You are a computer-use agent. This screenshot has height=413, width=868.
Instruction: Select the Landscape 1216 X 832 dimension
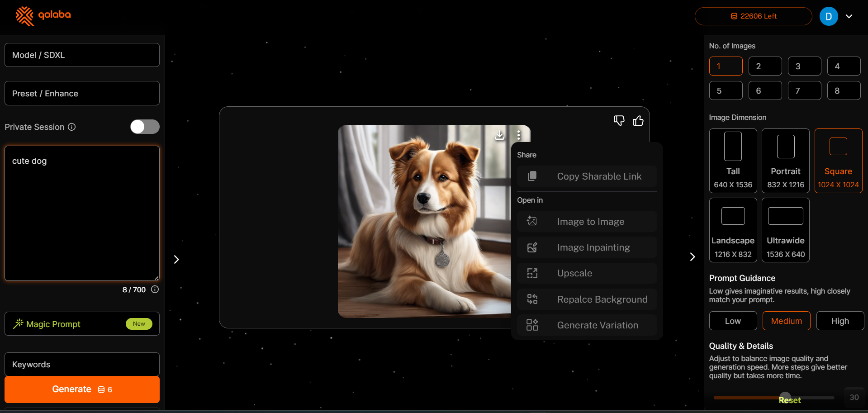click(x=733, y=230)
